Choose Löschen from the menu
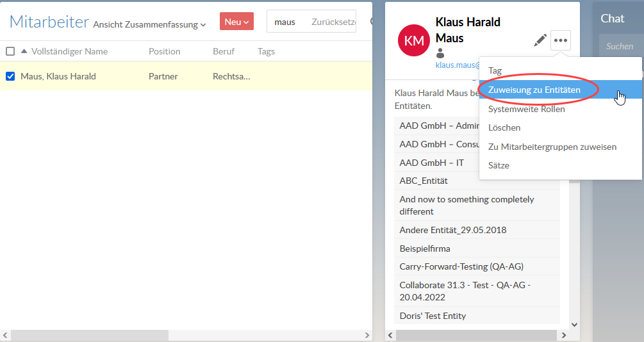Image resolution: width=644 pixels, height=342 pixels. pos(560,127)
